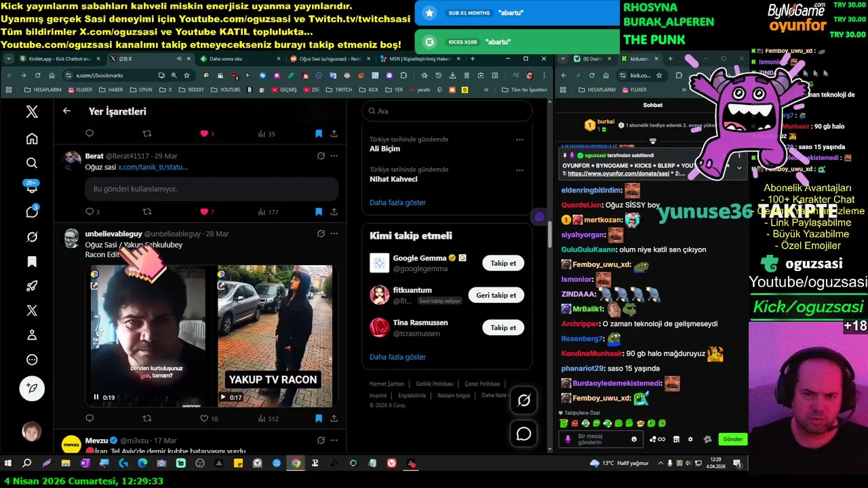Open Grok icon in X left sidebar

(32, 237)
